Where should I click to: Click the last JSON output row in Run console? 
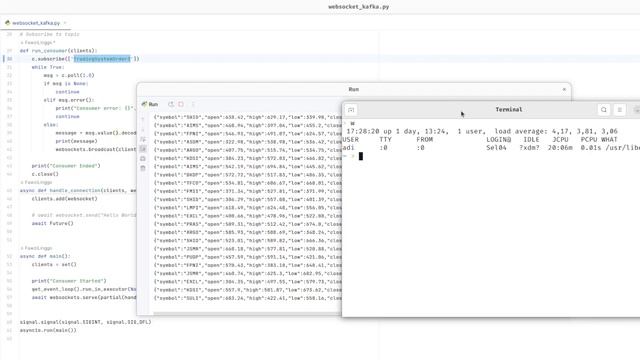[248, 298]
